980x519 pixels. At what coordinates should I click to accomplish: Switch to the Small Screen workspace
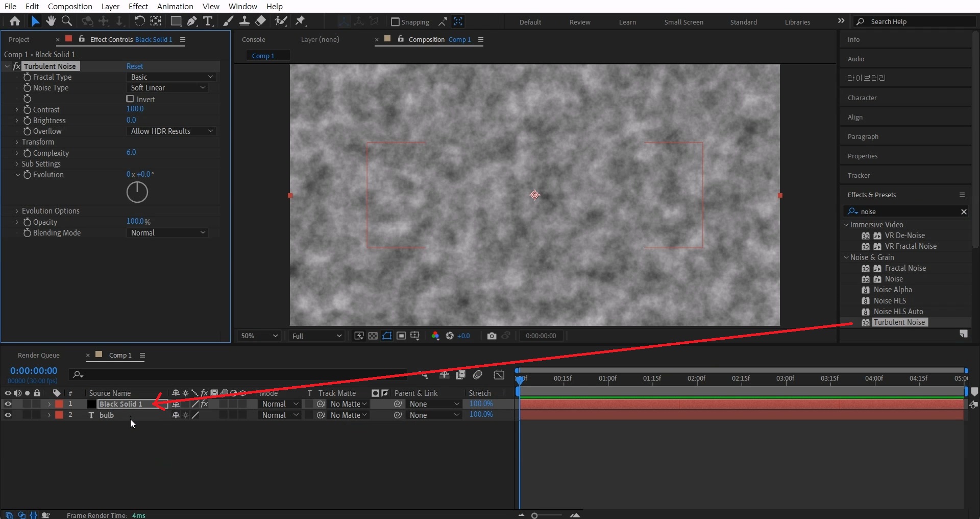pyautogui.click(x=683, y=22)
